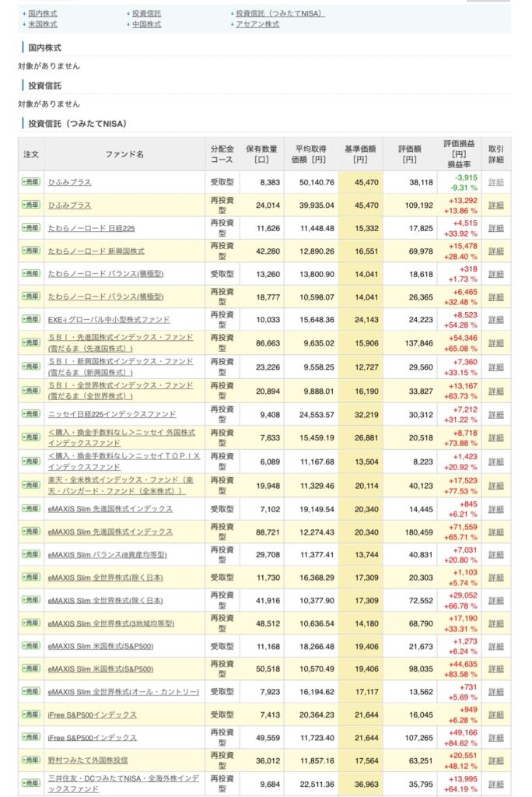
Task: Open eMAXIS Slim 全世界株式(3地域均等型) link
Action: [110, 623]
